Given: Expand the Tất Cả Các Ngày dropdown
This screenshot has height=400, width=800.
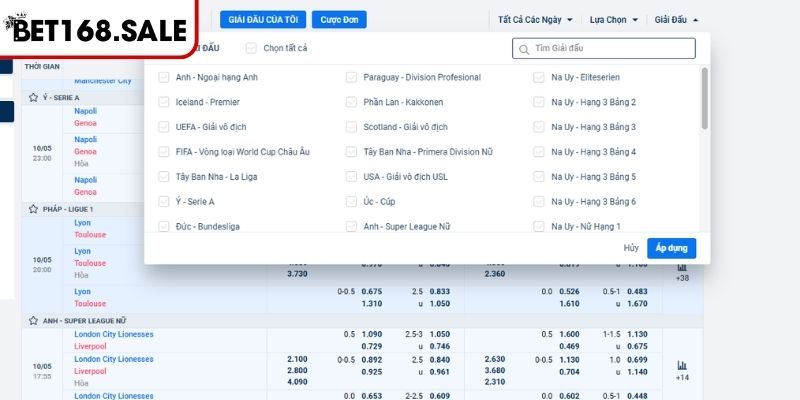Looking at the screenshot, I should pyautogui.click(x=535, y=19).
